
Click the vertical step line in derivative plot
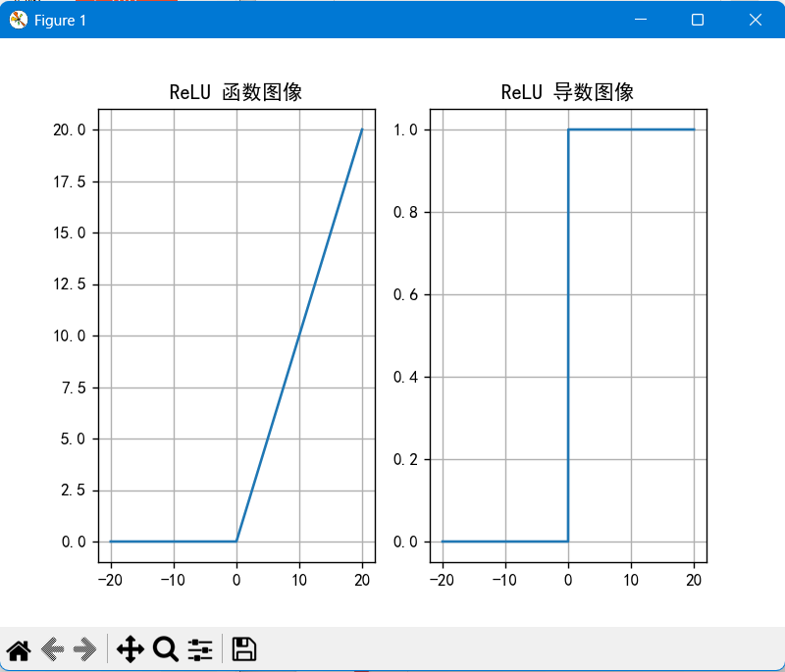point(568,336)
